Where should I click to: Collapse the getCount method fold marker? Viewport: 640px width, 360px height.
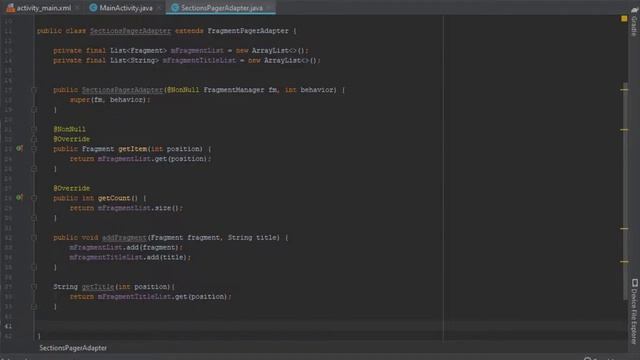(34, 198)
